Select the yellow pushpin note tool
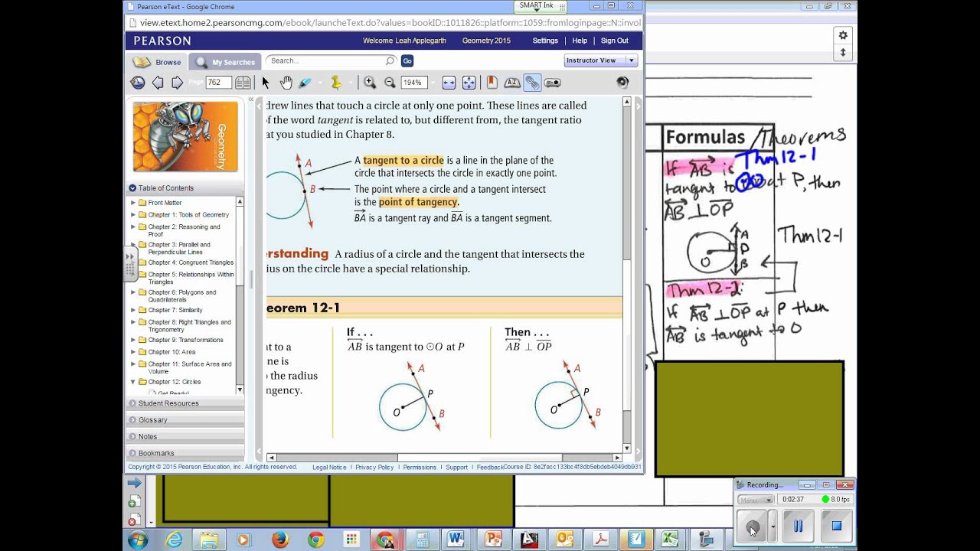980x551 pixels. 335,83
